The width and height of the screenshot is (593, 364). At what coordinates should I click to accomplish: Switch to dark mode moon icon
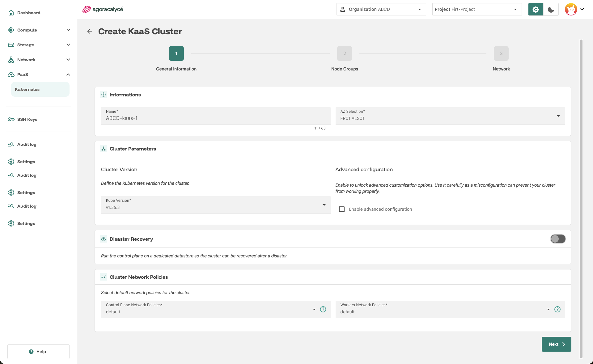point(551,9)
